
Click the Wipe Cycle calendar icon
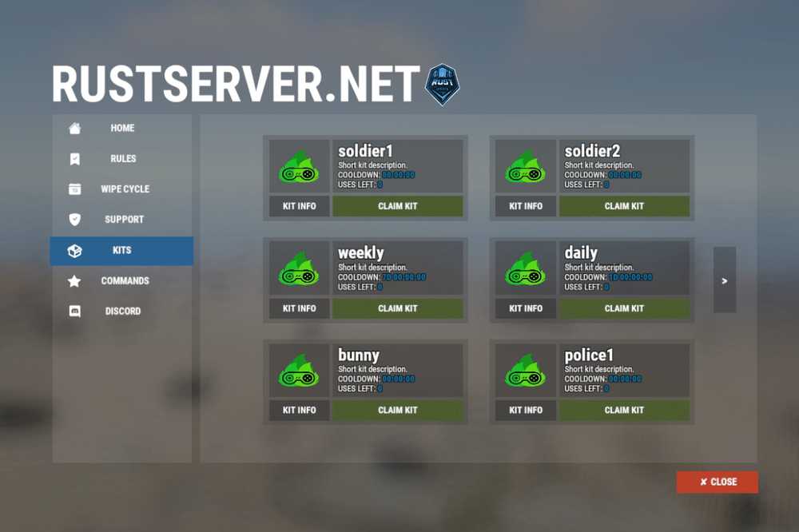point(74,189)
